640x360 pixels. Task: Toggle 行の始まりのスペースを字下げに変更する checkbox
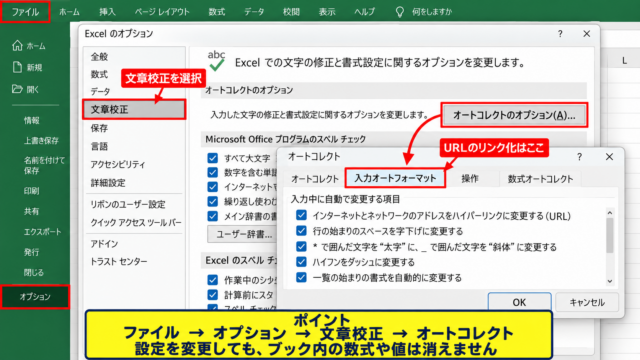pyautogui.click(x=301, y=231)
